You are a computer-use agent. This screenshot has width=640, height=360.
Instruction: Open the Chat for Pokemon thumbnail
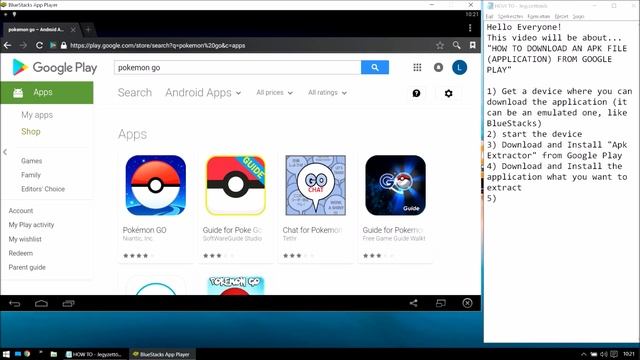(x=316, y=185)
